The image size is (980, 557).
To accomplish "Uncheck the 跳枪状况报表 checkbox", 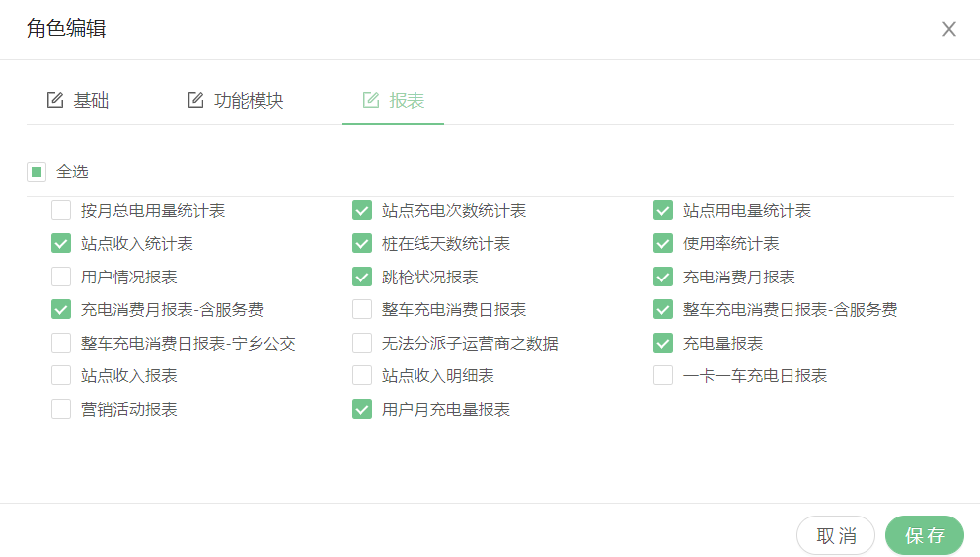I will coord(362,277).
